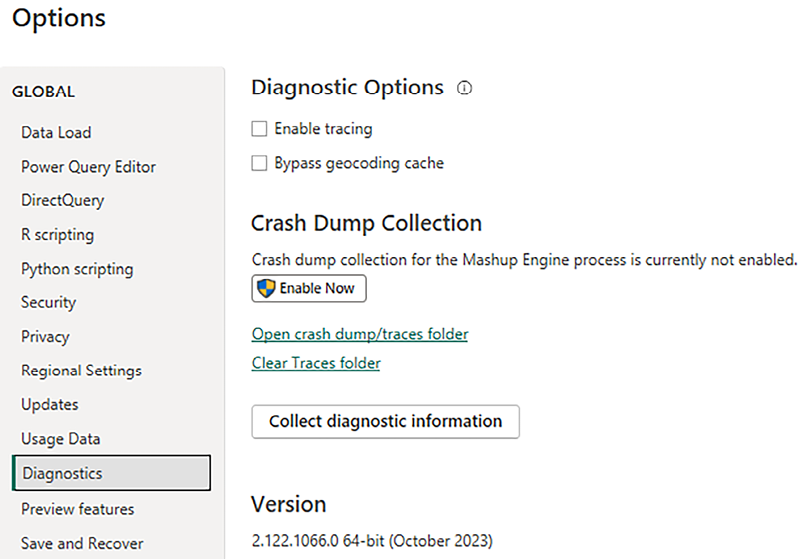Open crash dump/traces folder link
The width and height of the screenshot is (811, 559).
tap(360, 334)
